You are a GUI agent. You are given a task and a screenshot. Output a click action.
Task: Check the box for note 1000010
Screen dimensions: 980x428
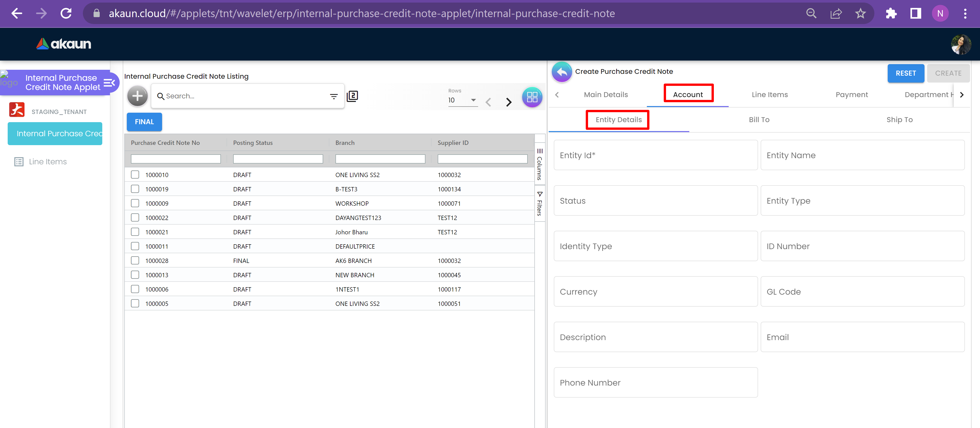click(135, 175)
